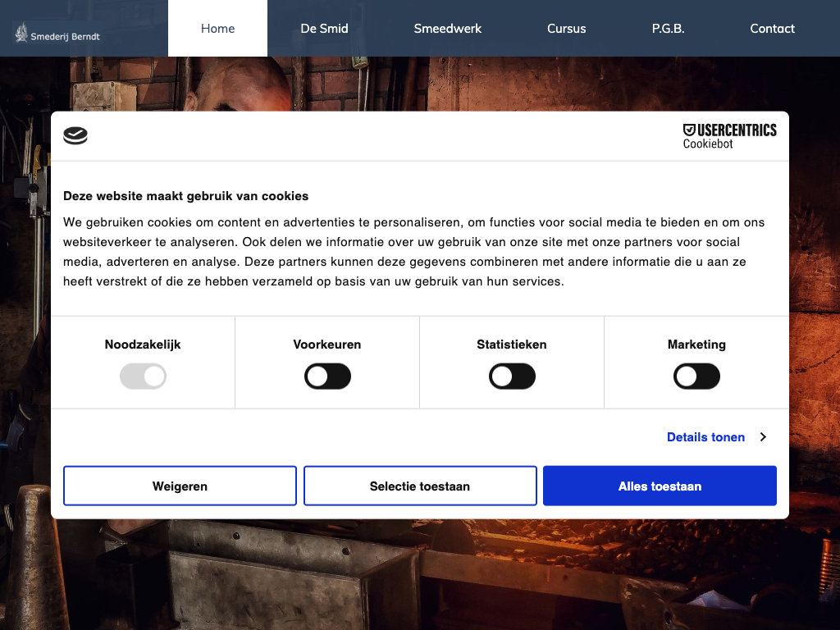
Task: Open the Smeedwerk menu item
Action: coord(447,29)
